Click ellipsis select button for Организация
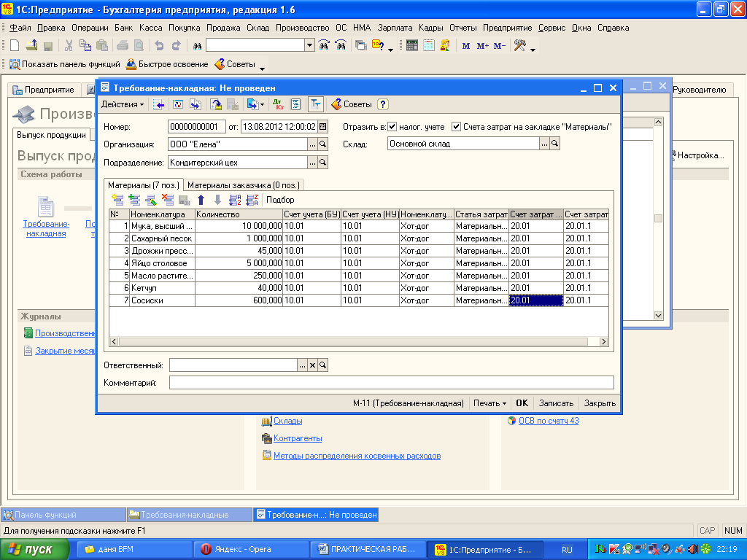 pyautogui.click(x=312, y=144)
